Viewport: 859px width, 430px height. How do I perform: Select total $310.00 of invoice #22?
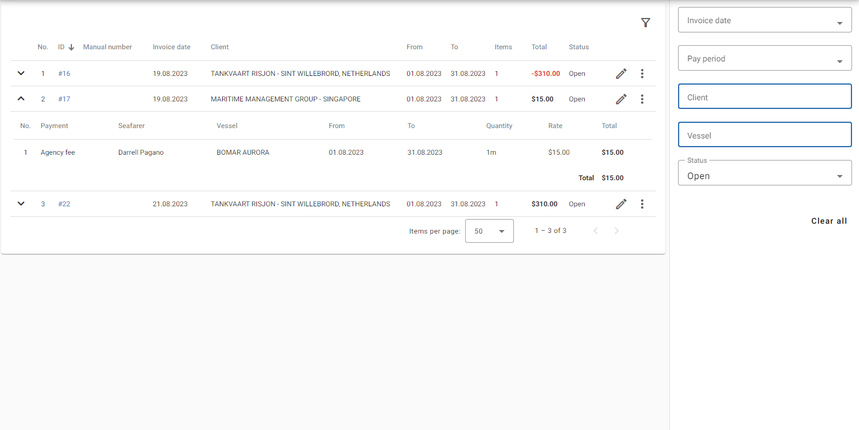click(545, 204)
